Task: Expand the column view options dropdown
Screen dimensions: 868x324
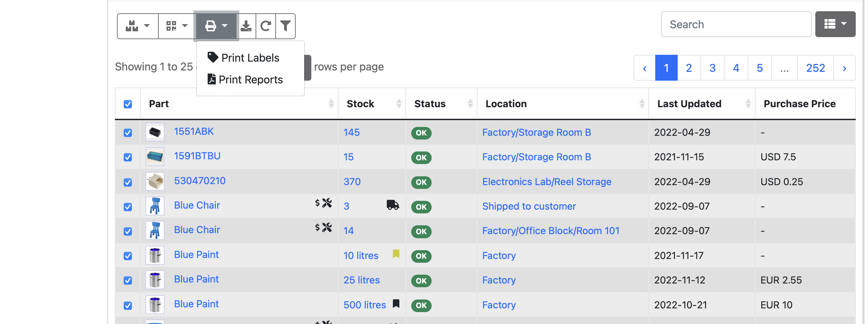Action: tap(835, 24)
